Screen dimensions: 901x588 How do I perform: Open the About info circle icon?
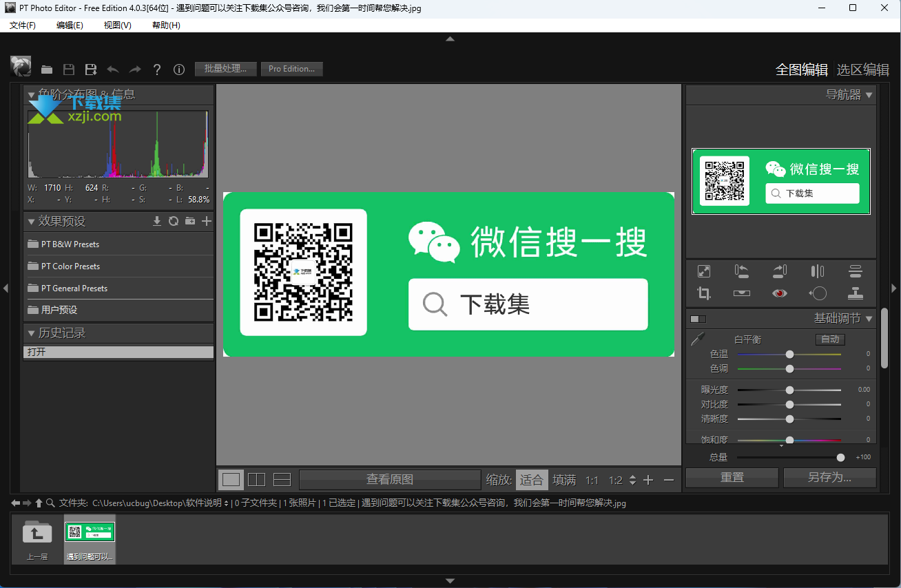pyautogui.click(x=179, y=70)
